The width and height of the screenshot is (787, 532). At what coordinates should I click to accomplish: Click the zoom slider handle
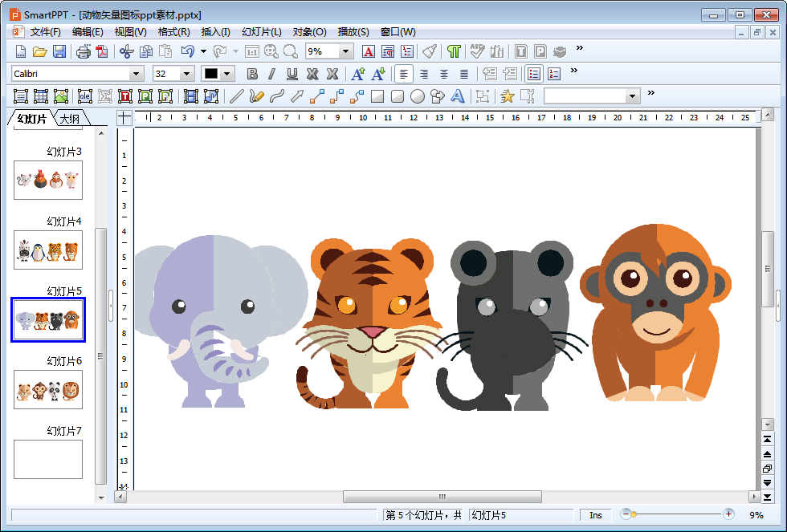pyautogui.click(x=634, y=514)
